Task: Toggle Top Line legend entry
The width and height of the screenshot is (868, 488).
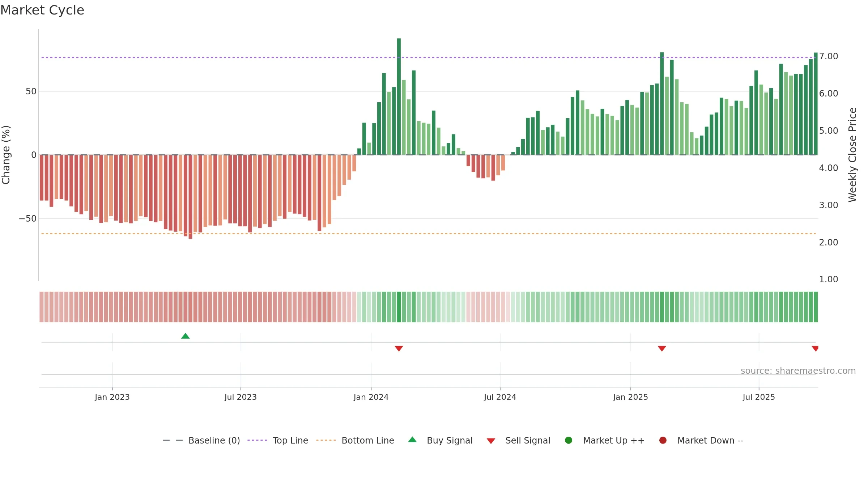Action: pyautogui.click(x=278, y=440)
